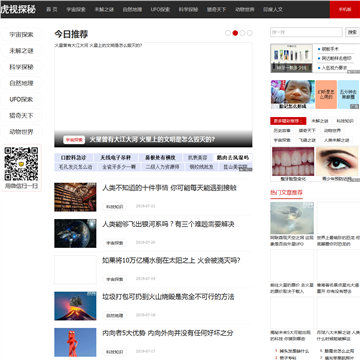Open 宇宙探索 in the top navigation bar
360x360 pixels.
click(x=76, y=9)
